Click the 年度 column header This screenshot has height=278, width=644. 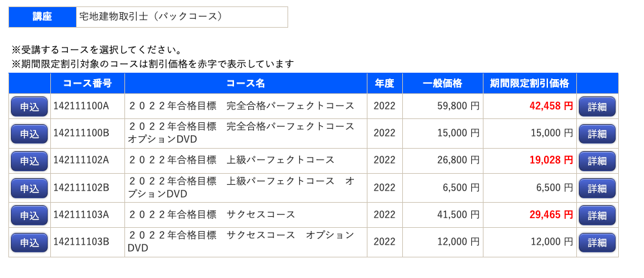pyautogui.click(x=384, y=84)
